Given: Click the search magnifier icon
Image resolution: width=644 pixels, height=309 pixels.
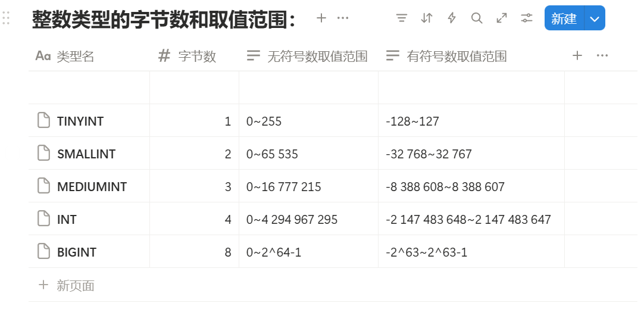Looking at the screenshot, I should [x=477, y=18].
